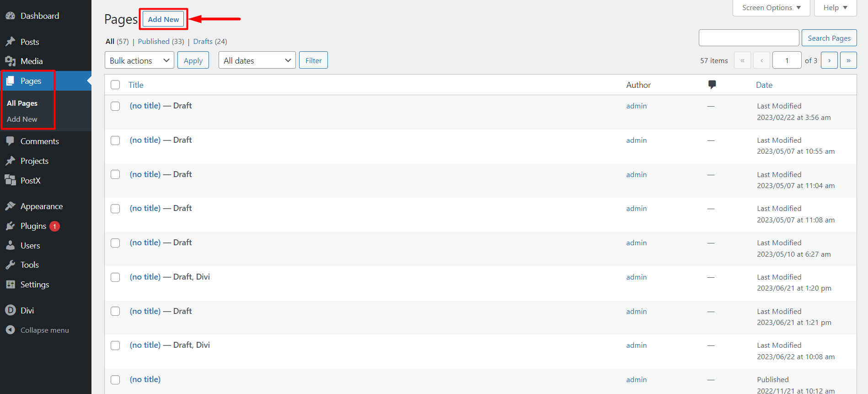Click the Collapse menu arrow icon
Screen dimensions: 868x394
click(x=10, y=330)
